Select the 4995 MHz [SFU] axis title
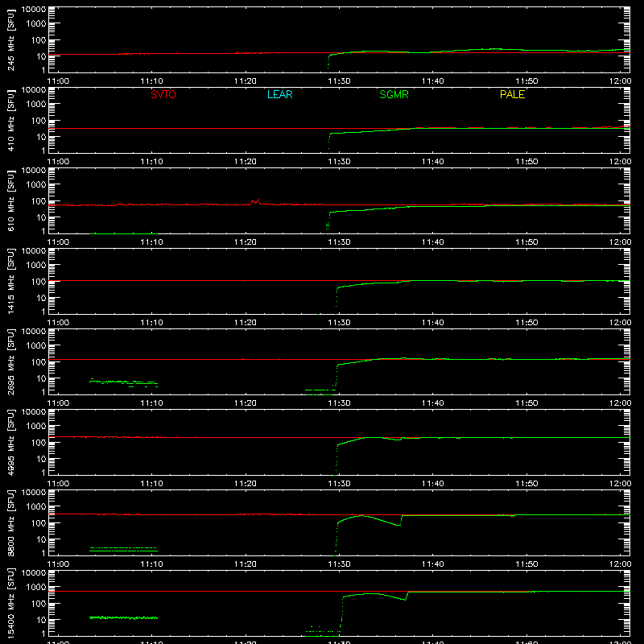644x644 pixels. point(11,442)
